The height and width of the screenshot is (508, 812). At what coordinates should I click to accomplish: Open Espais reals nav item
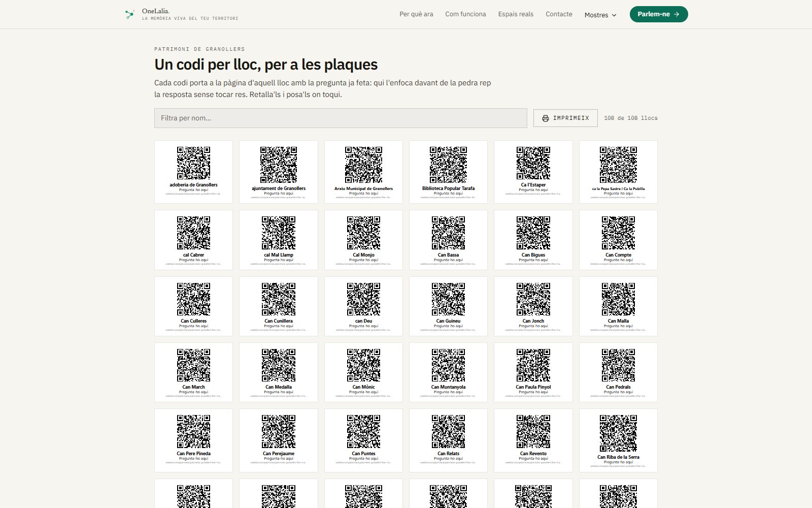click(x=516, y=14)
